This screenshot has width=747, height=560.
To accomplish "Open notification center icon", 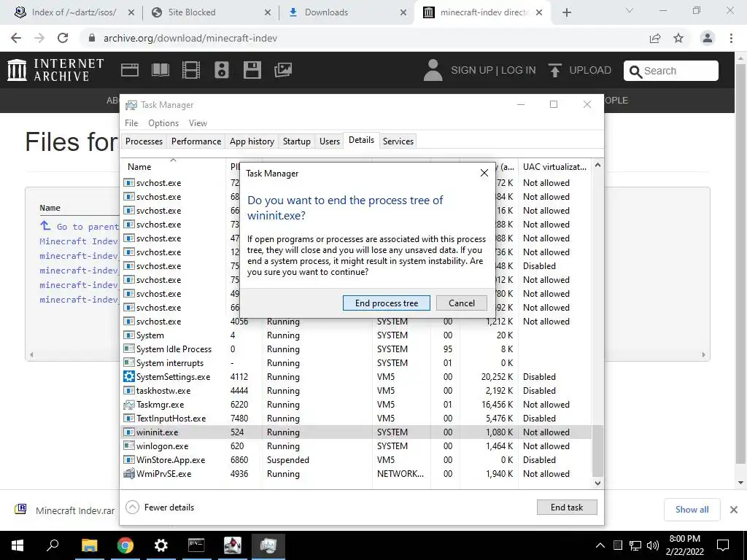I will click(723, 545).
